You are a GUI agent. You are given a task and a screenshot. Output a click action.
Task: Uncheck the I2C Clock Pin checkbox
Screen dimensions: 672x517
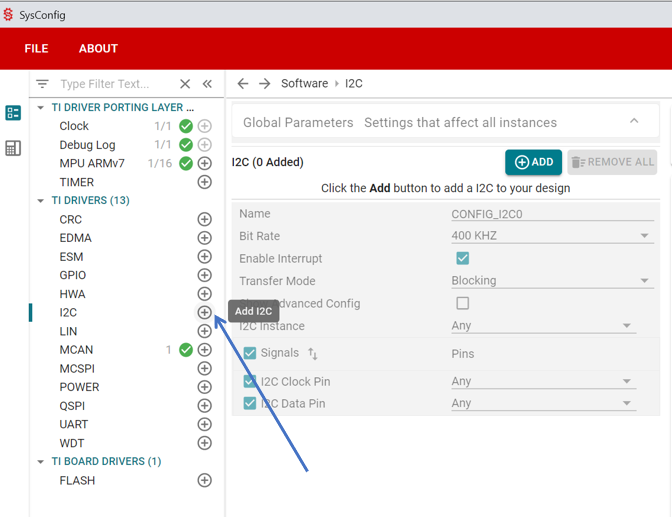click(x=250, y=382)
